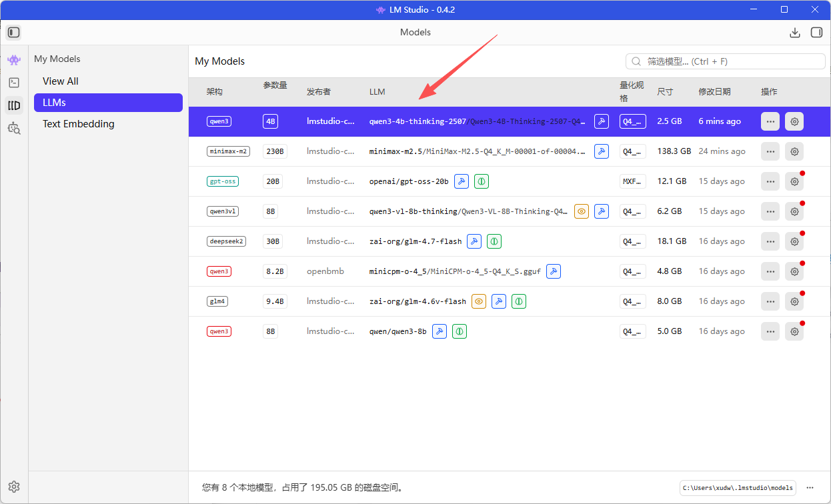The image size is (831, 504).
Task: Click the models directory path button
Action: click(738, 488)
